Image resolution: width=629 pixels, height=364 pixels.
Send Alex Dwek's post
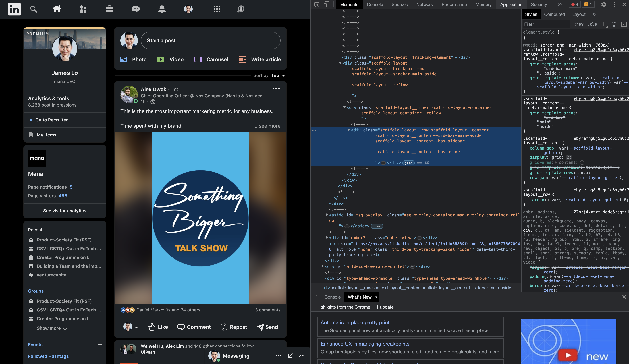point(267,327)
